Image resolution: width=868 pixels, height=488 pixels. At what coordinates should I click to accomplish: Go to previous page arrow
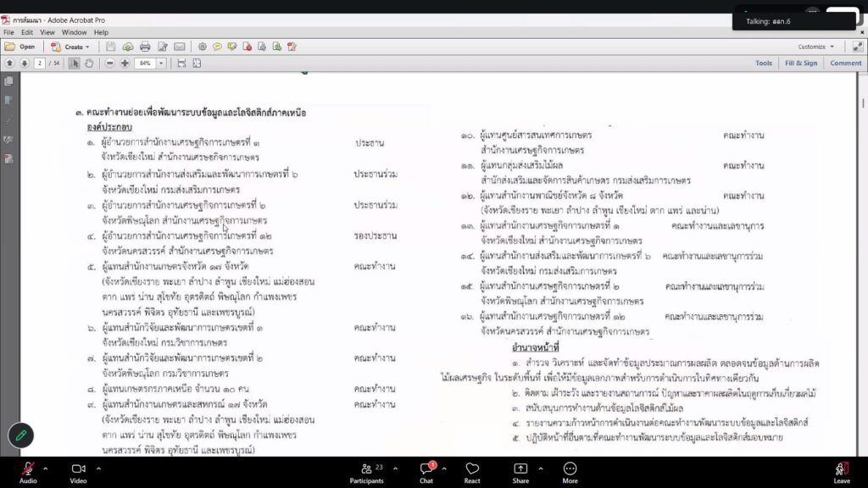click(x=9, y=63)
